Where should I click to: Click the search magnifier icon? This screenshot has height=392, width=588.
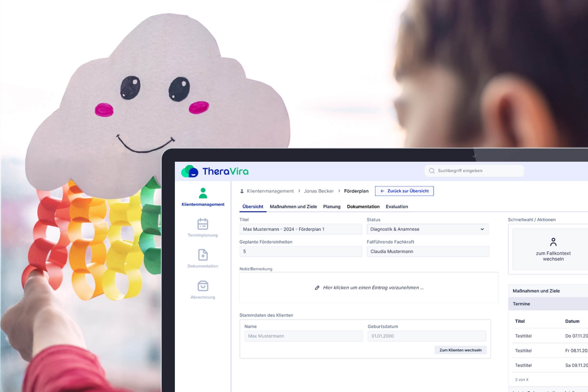pyautogui.click(x=432, y=171)
